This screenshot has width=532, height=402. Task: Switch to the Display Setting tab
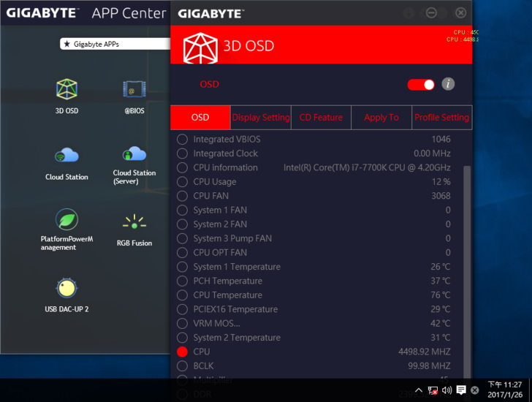pos(261,118)
